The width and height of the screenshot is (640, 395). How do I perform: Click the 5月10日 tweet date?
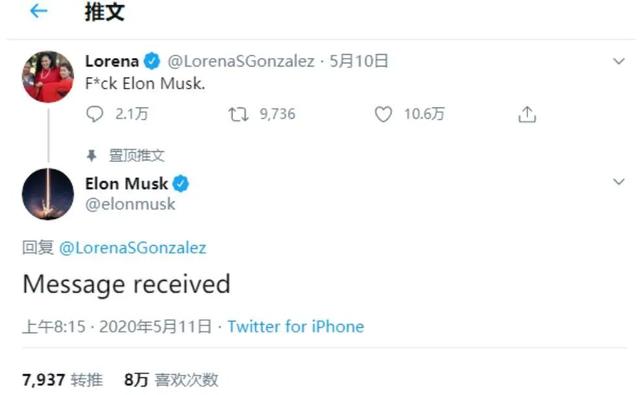pyautogui.click(x=359, y=61)
